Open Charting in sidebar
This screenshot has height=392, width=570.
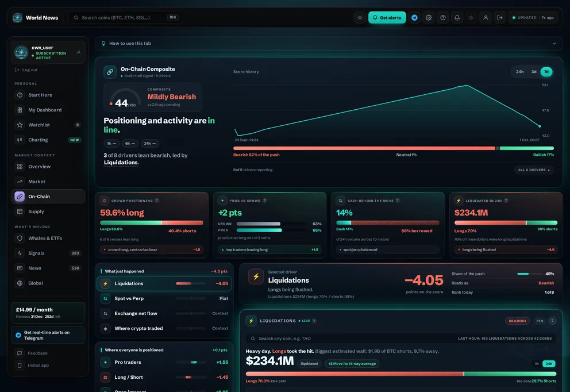tap(48, 140)
